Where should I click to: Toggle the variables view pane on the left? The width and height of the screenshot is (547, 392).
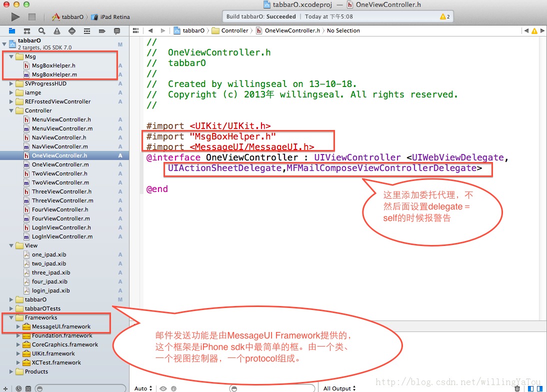coord(530,388)
